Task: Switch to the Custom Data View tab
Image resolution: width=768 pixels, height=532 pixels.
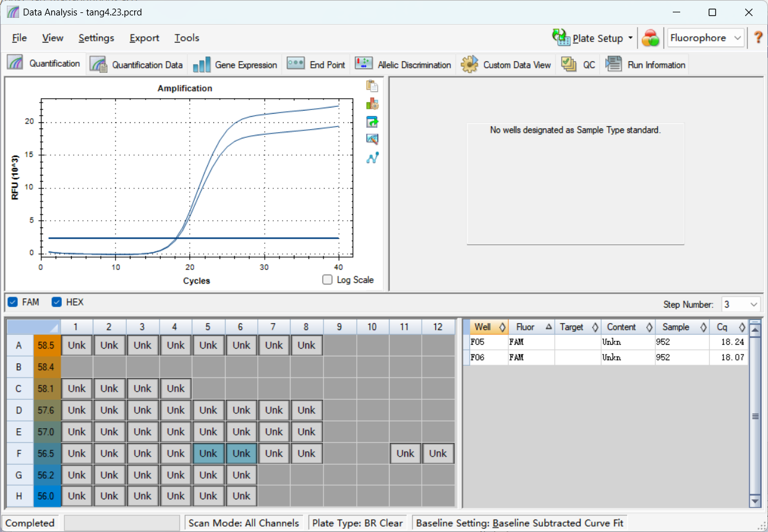Action: tap(506, 64)
